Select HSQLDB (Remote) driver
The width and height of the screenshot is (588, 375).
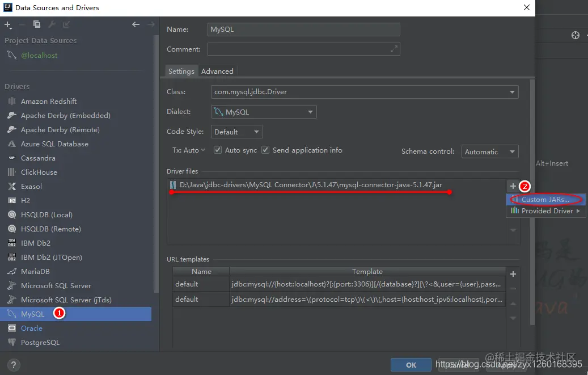[x=50, y=229]
